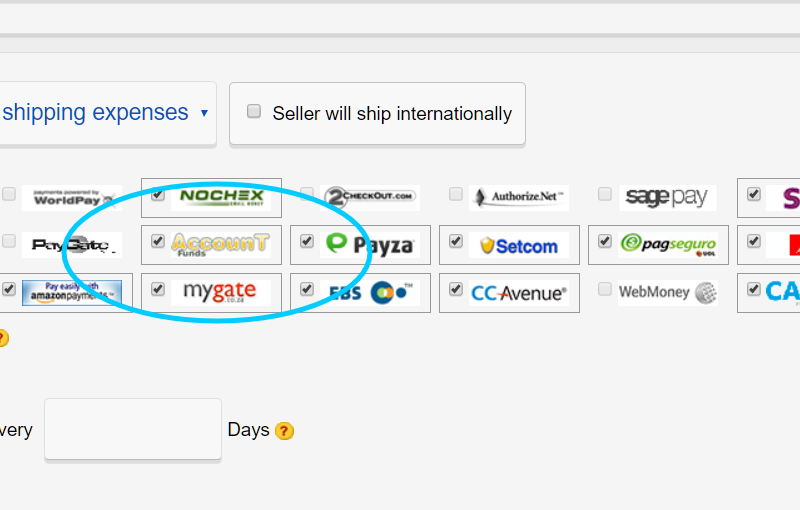Click the WebMoney logo

[668, 293]
